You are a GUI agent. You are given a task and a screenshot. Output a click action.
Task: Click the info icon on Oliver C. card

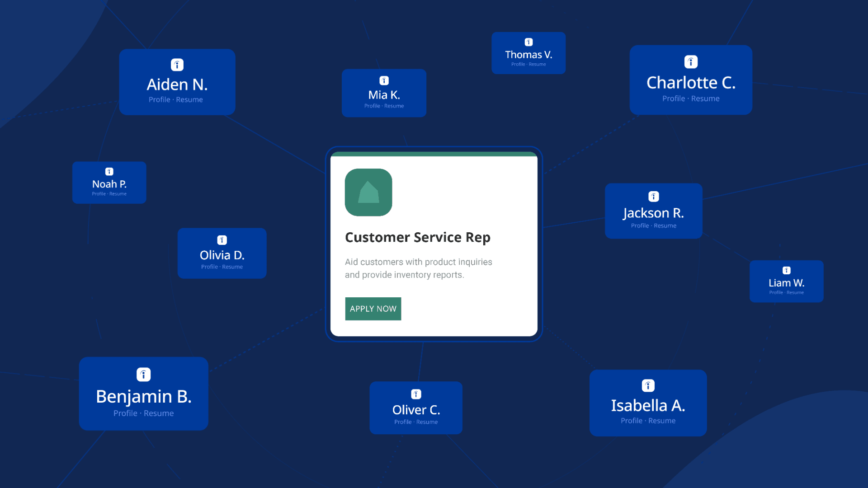tap(416, 394)
